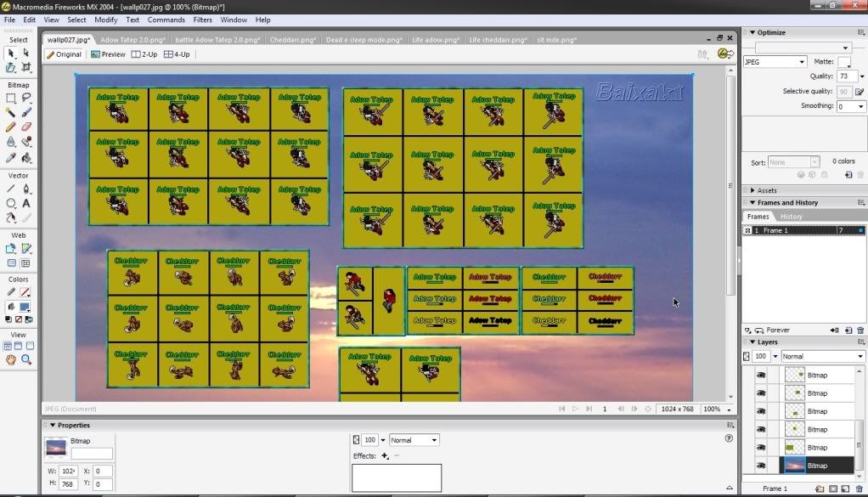
Task: Select the Text tool in Vector section
Action: 26,204
